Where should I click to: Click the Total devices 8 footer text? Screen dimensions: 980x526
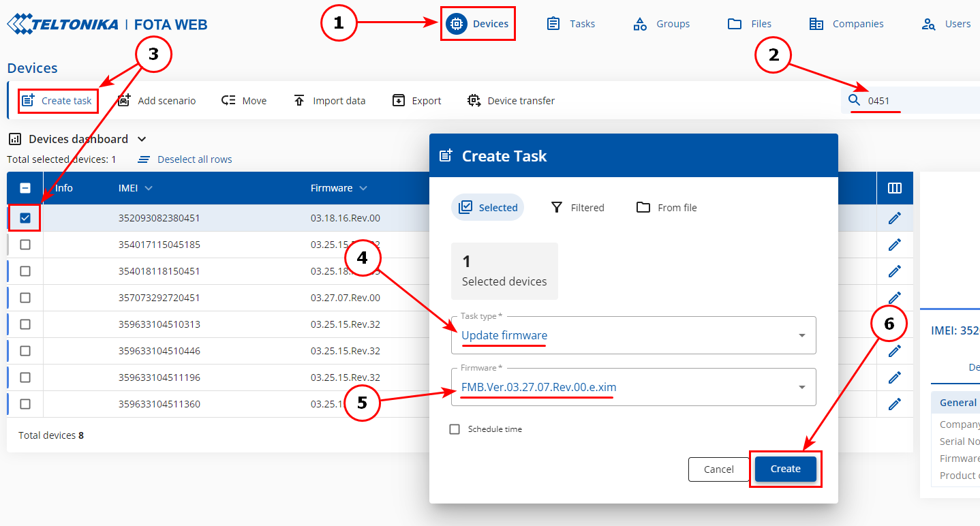(51, 435)
